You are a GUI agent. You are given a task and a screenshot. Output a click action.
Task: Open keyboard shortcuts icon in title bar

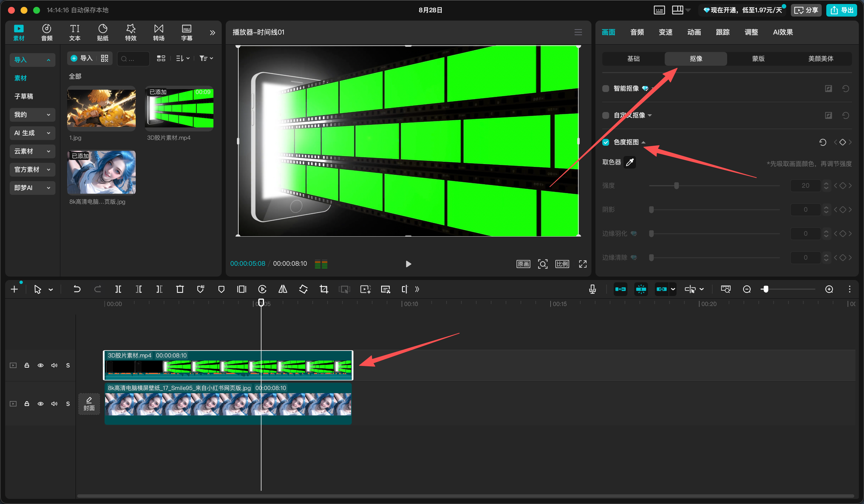coord(659,10)
